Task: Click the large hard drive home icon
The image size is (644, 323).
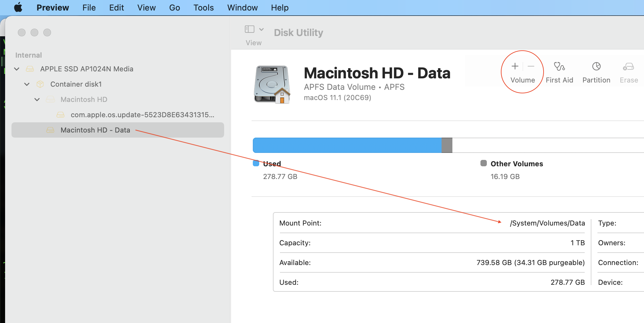Action: point(272,84)
